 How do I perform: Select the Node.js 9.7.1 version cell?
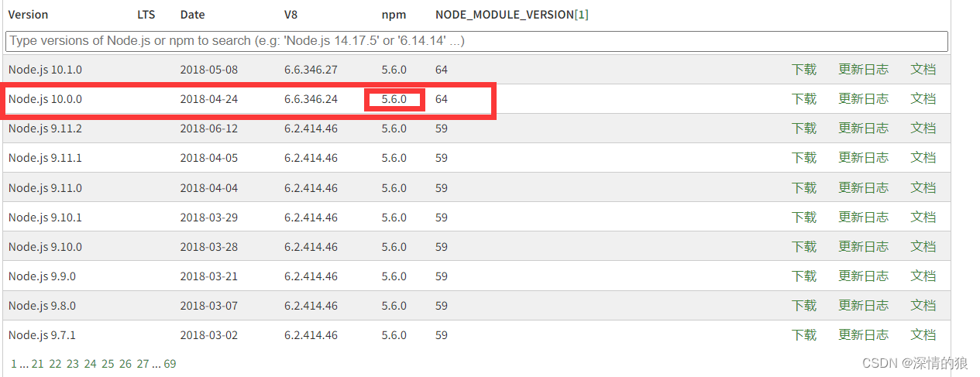42,335
